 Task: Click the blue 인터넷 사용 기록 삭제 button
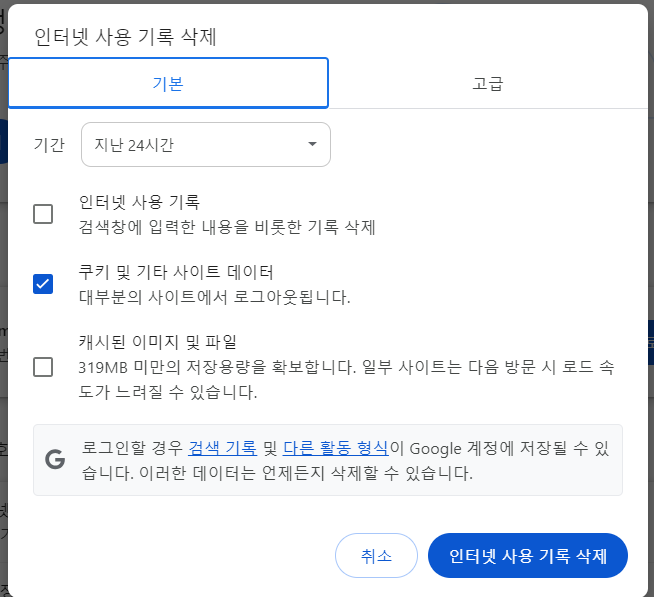(528, 555)
